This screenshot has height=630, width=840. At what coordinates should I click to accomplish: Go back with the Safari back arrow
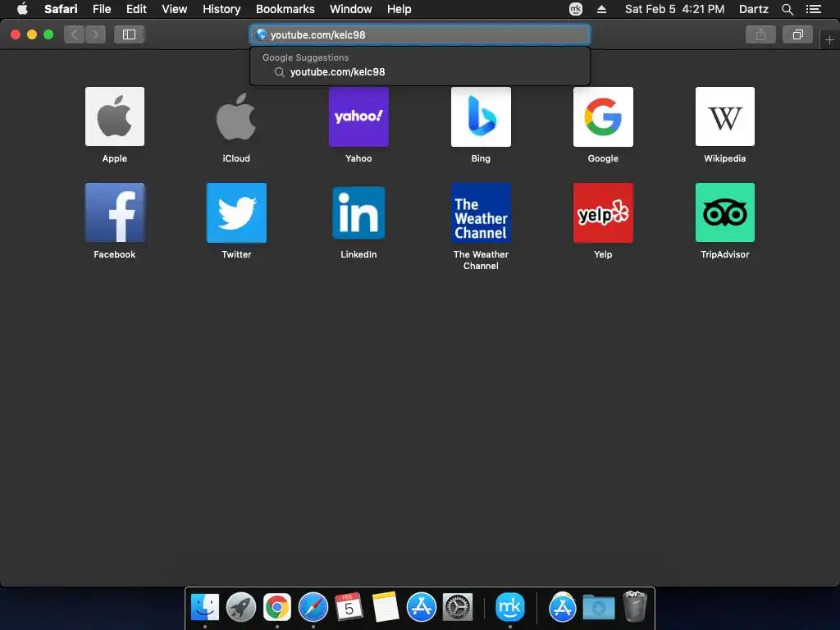click(75, 34)
